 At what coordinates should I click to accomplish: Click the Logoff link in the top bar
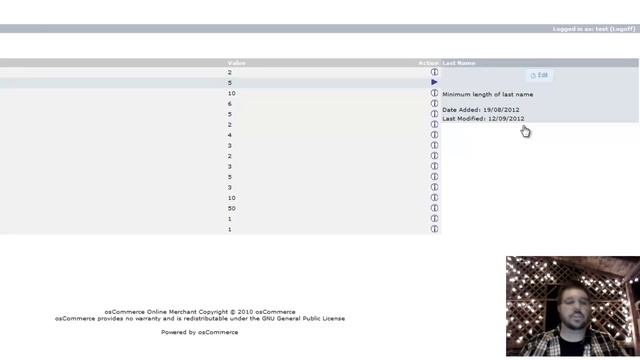coord(622,29)
